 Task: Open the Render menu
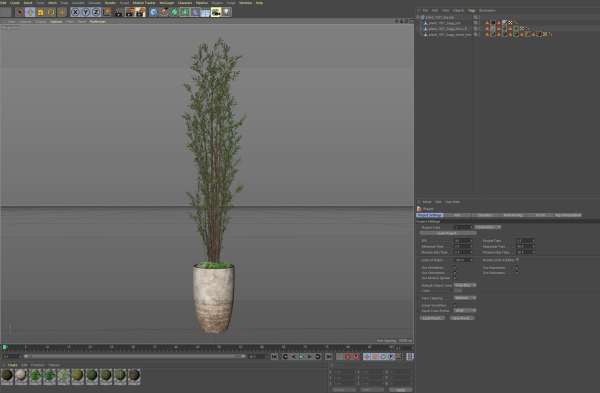[110, 3]
